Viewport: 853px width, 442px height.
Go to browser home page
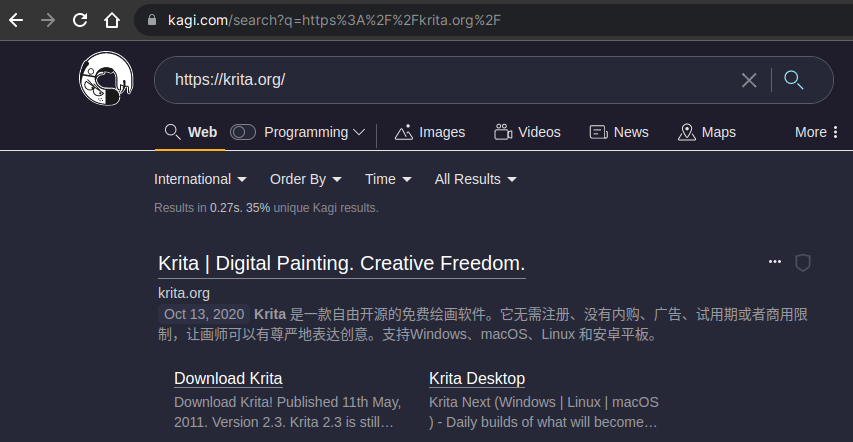coord(112,20)
